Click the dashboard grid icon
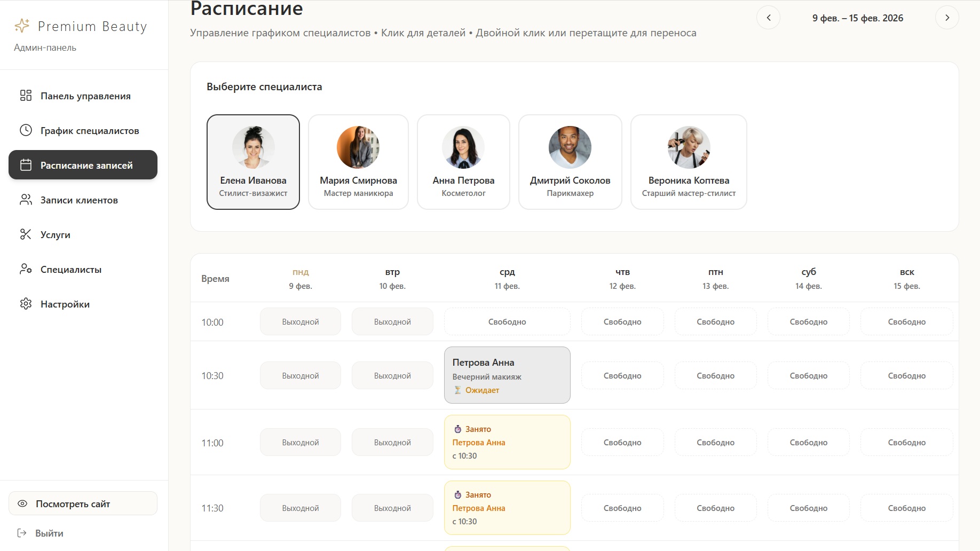 point(26,96)
